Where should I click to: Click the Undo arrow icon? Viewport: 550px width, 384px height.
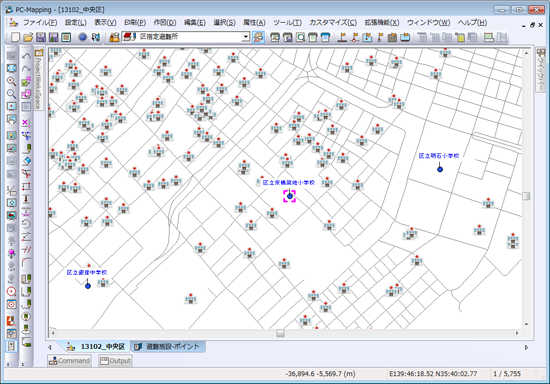26,56
